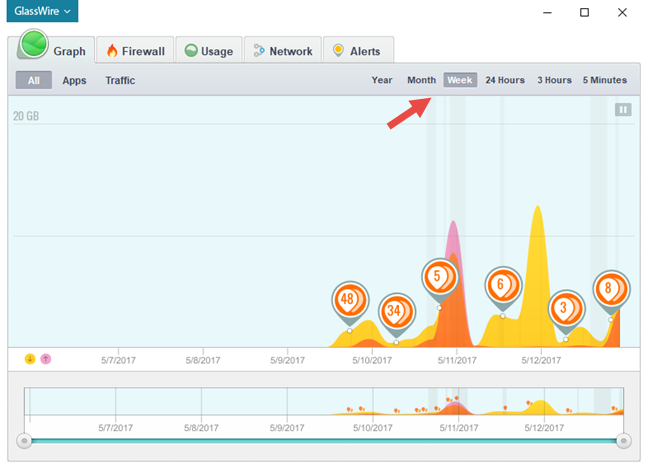Toggle the pink upload traffic indicator
648x469 pixels.
point(46,359)
